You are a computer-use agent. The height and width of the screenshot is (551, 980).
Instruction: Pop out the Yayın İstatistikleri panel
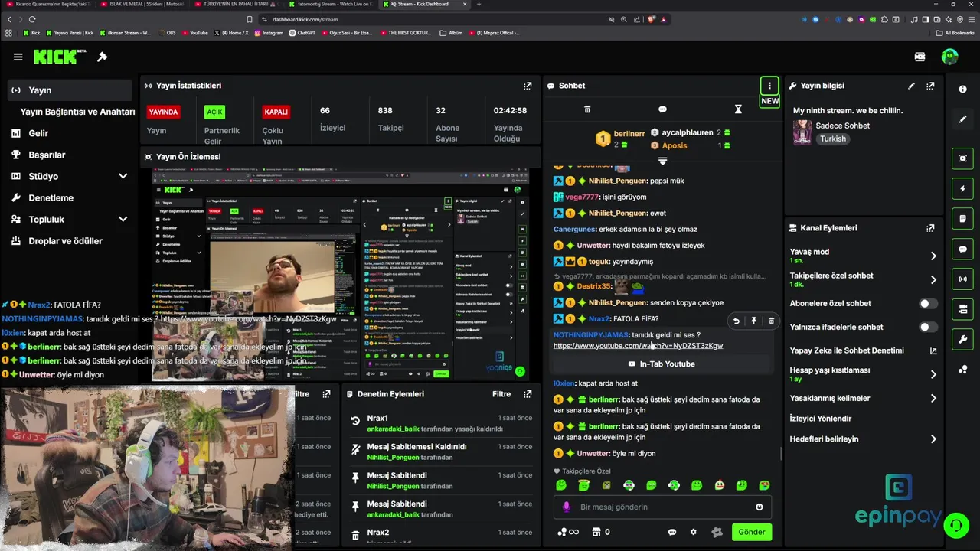(x=528, y=86)
